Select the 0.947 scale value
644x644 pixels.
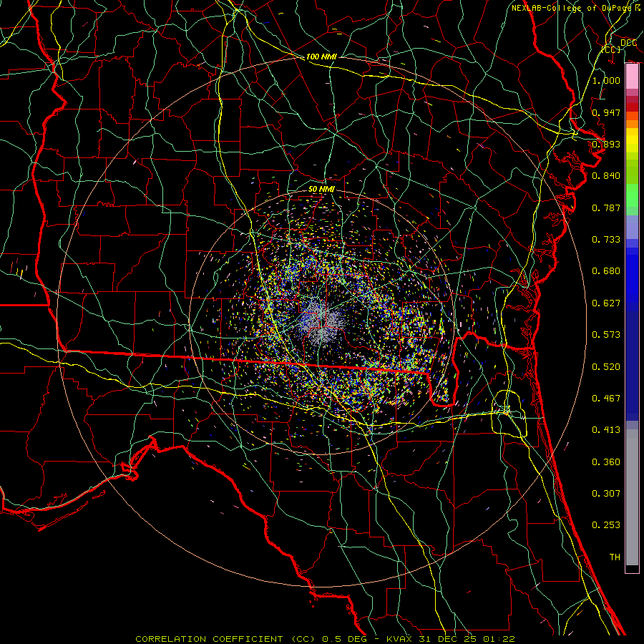(x=606, y=112)
